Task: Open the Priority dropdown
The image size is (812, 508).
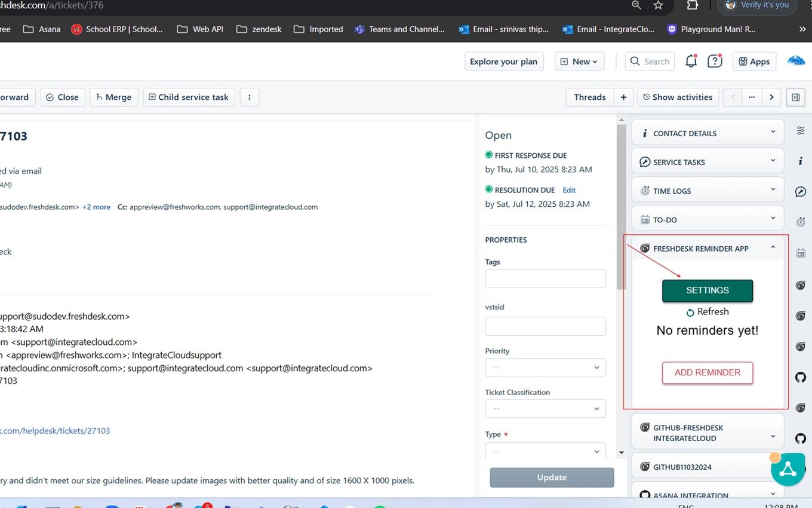Action: pyautogui.click(x=545, y=368)
